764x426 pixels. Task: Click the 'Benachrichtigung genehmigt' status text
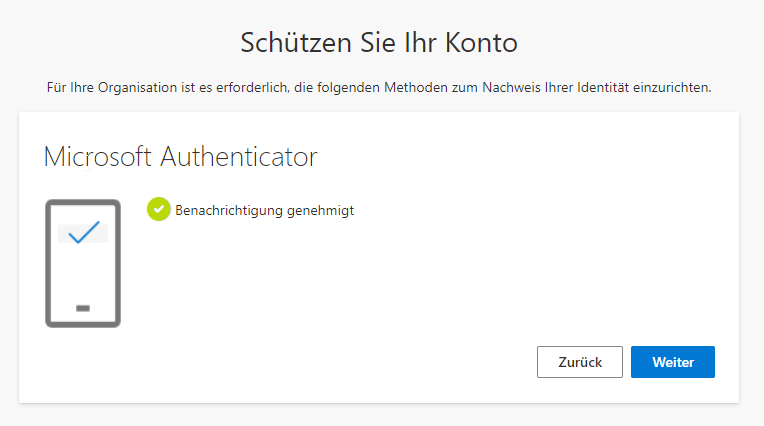click(x=264, y=211)
